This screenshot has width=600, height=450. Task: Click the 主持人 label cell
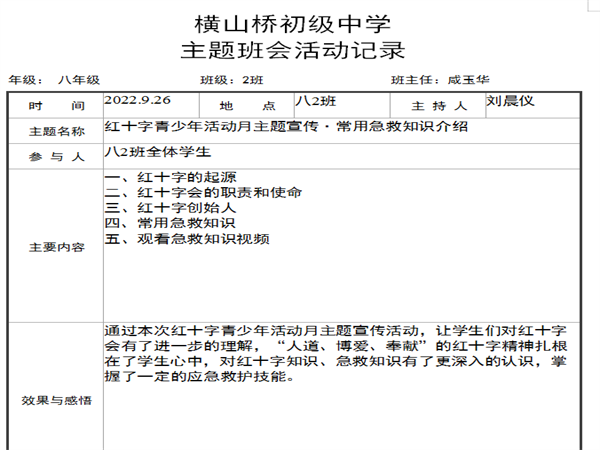pos(439,105)
